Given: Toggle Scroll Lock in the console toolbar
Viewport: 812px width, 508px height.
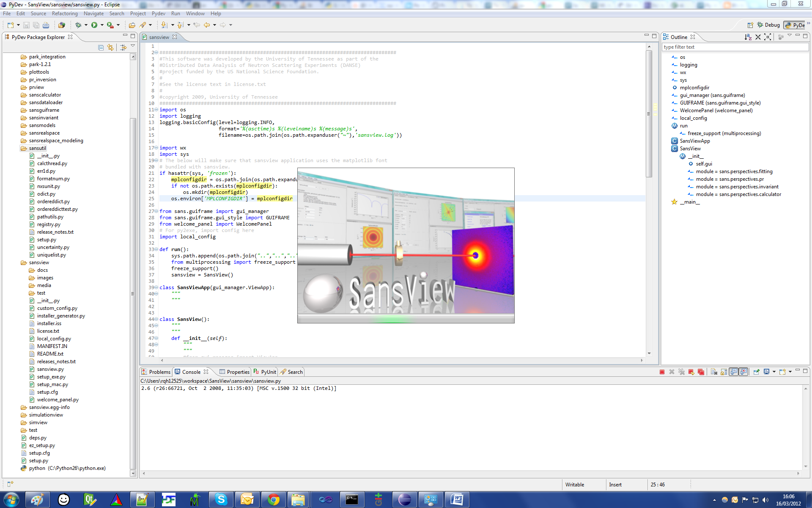Looking at the screenshot, I should 724,372.
